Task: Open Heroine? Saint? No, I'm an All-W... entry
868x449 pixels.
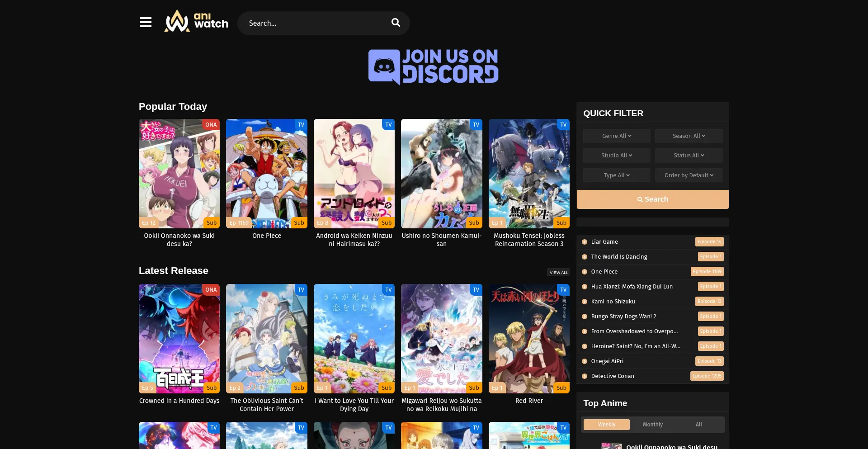Action: [x=636, y=346]
